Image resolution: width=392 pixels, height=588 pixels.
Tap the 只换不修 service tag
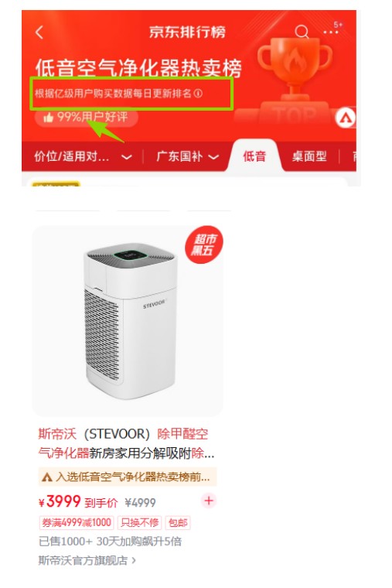140,522
